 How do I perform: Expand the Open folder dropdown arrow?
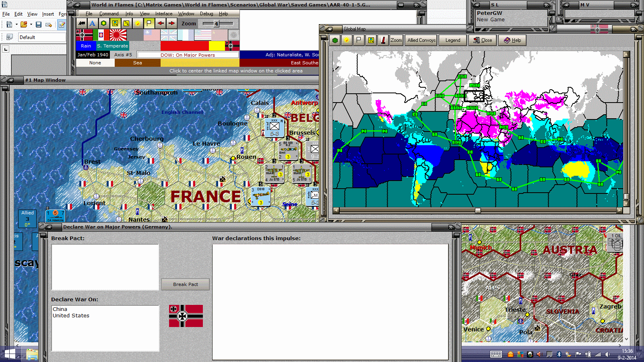tap(31, 25)
